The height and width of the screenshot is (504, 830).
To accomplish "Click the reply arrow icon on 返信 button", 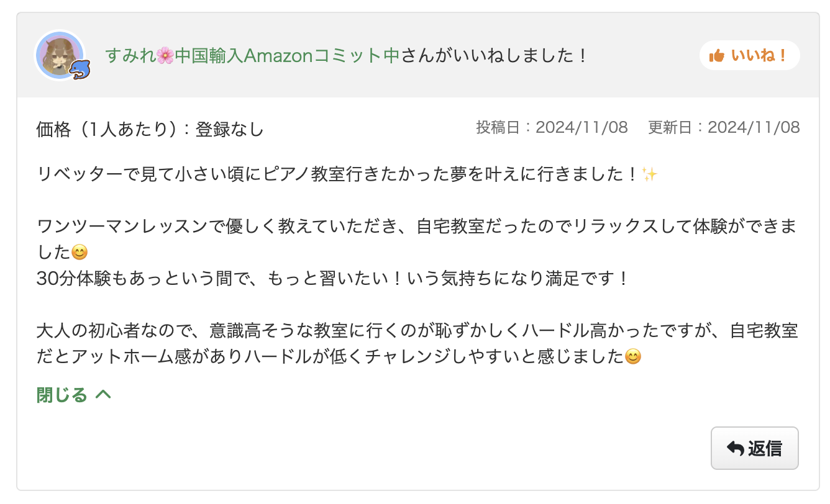I will [x=735, y=448].
